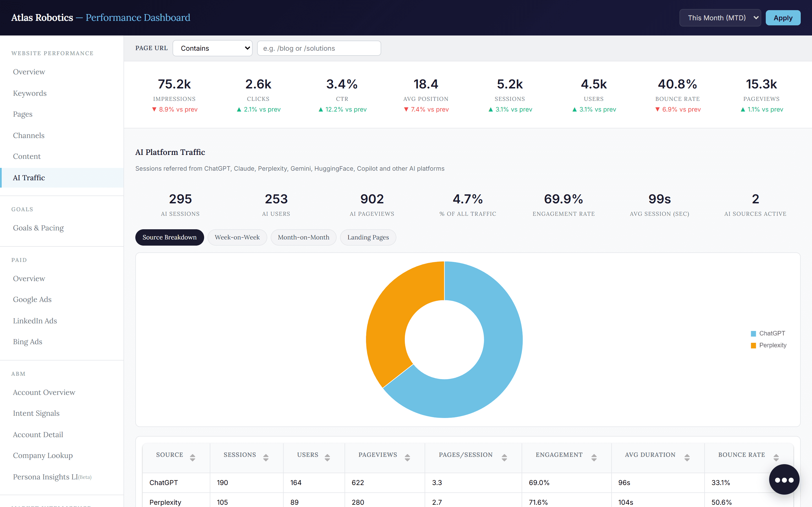This screenshot has height=507, width=812.
Task: Open the chat bubble widget
Action: point(784,479)
